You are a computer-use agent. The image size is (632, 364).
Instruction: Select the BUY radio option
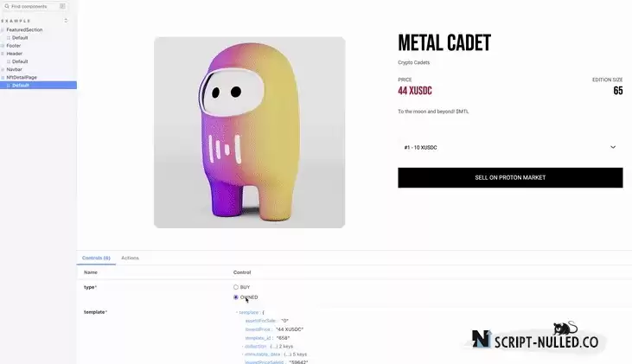click(236, 287)
